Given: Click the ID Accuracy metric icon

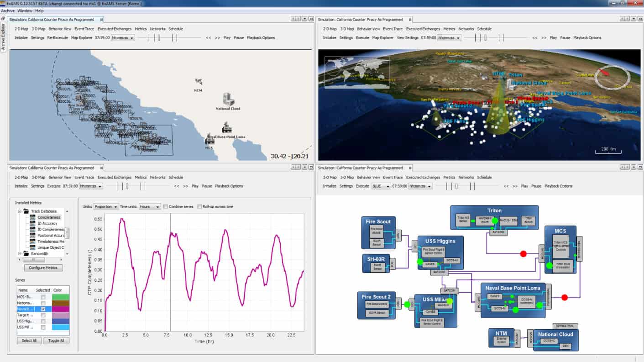Looking at the screenshot, I should pyautogui.click(x=33, y=223).
